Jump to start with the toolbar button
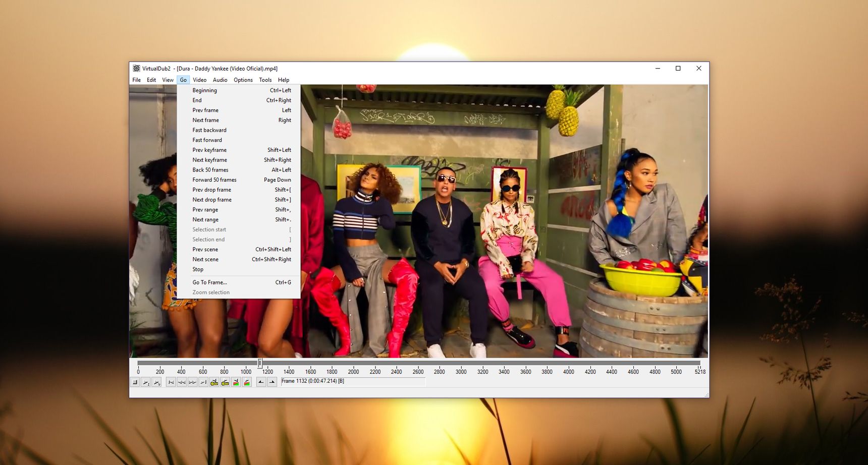The width and height of the screenshot is (868, 465). pos(171,382)
